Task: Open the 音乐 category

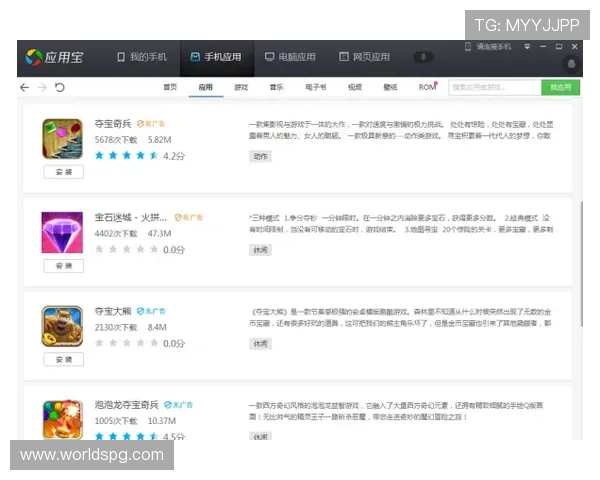Action: tap(276, 87)
